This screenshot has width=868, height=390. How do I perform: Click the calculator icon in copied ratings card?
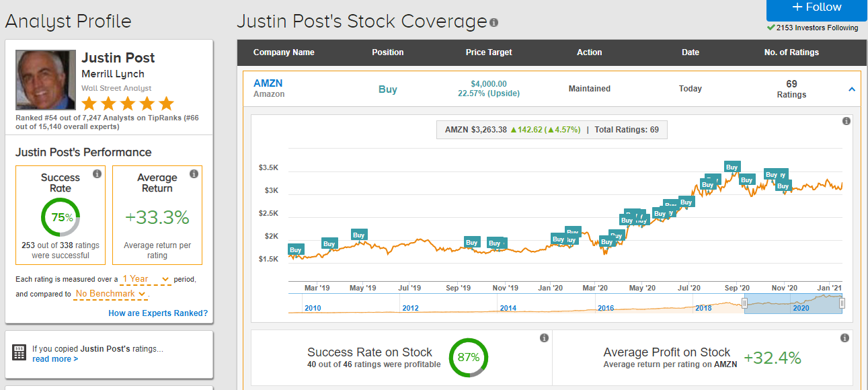(x=19, y=352)
